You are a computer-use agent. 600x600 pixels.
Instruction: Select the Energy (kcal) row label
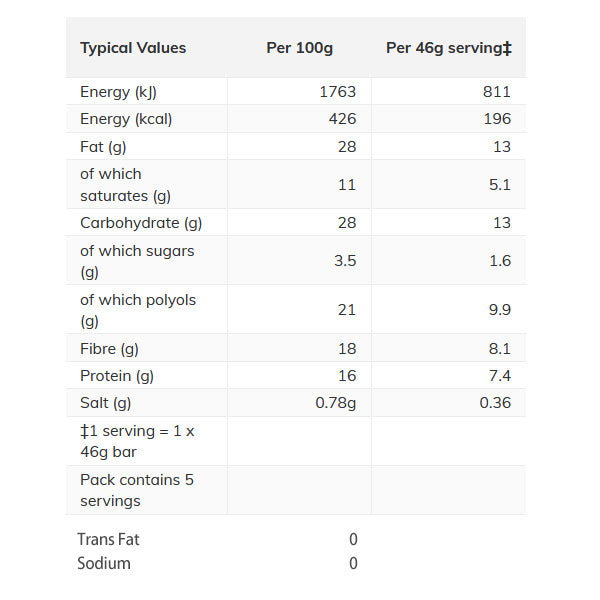126,119
